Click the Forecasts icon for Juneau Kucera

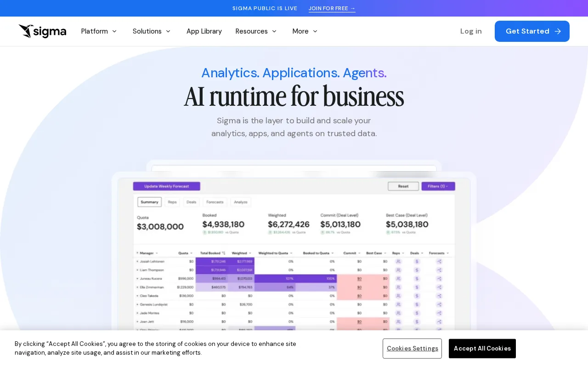click(x=439, y=278)
